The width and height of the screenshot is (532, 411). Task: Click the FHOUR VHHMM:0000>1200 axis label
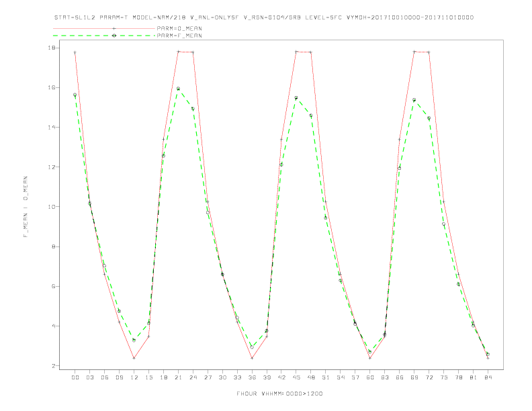[279, 394]
